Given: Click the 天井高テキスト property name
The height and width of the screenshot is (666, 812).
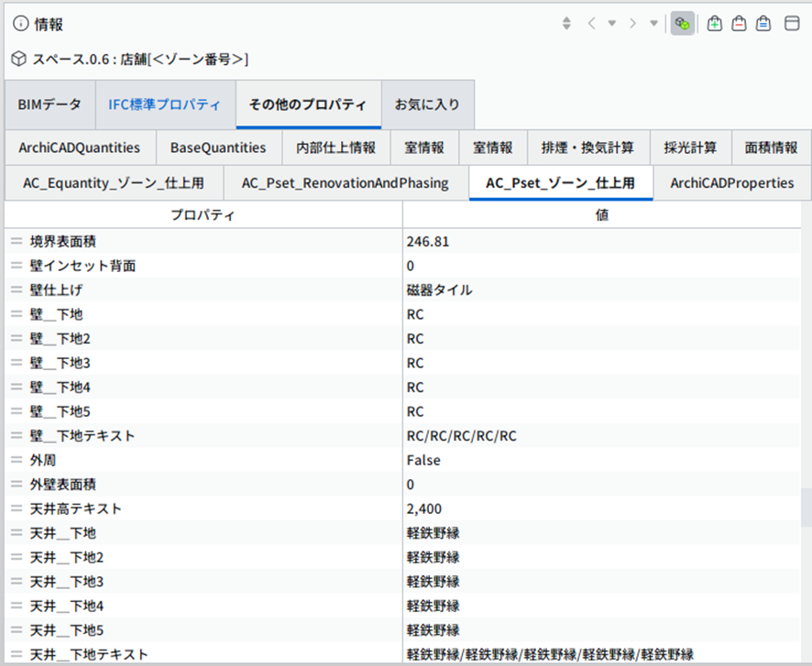Looking at the screenshot, I should pyautogui.click(x=75, y=508).
